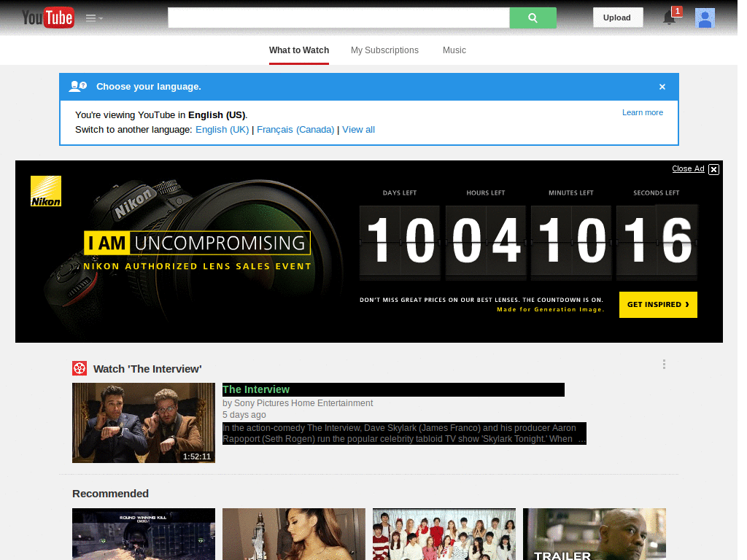Image resolution: width=747 pixels, height=560 pixels.
Task: Click the 1:52:11 duration badge
Action: (x=197, y=456)
